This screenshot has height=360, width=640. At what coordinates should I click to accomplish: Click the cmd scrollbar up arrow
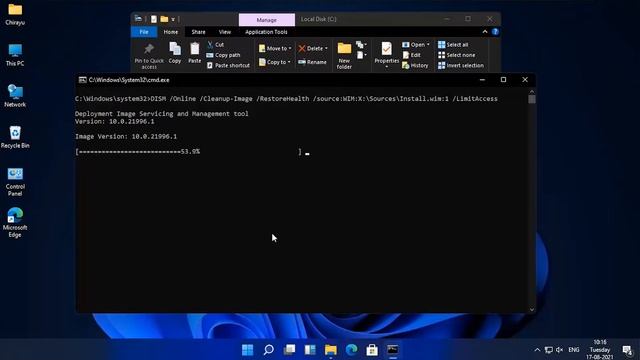tap(531, 91)
